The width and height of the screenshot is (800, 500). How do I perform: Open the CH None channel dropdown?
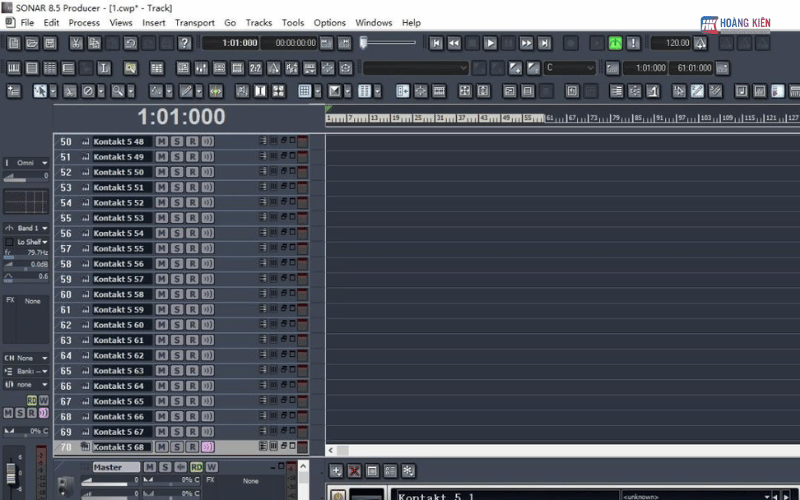click(x=26, y=358)
